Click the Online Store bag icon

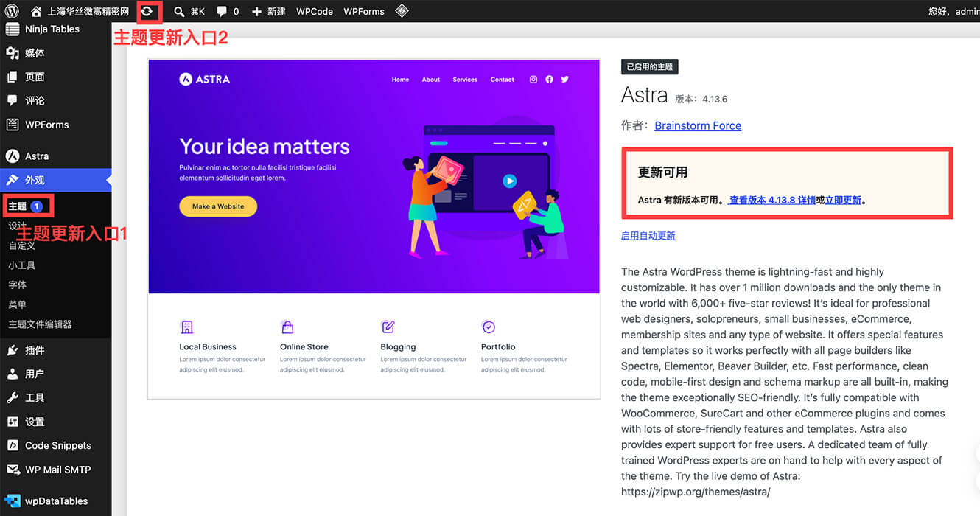tap(287, 327)
